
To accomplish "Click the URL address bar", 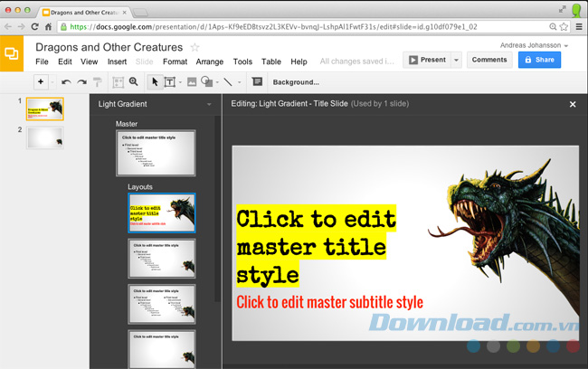I will click(304, 27).
